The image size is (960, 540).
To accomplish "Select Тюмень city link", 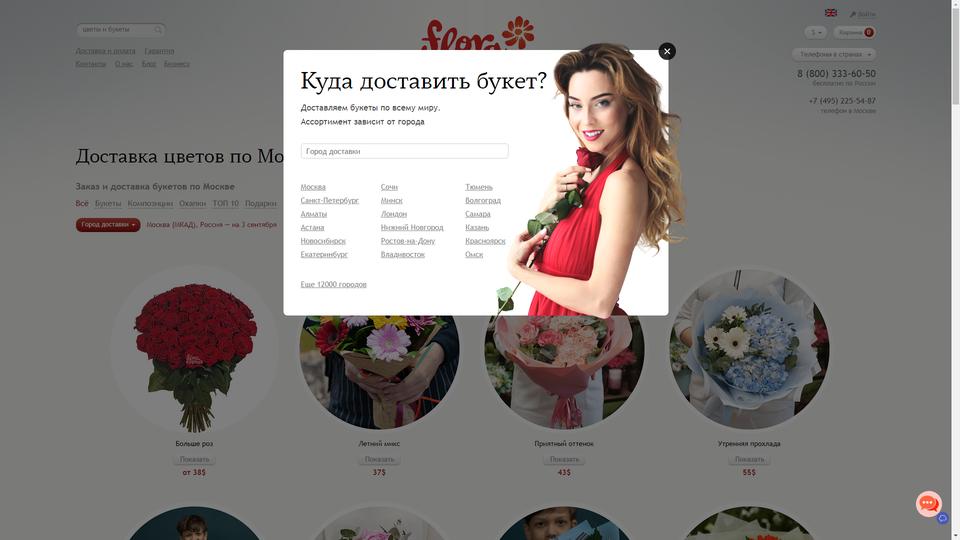I will pyautogui.click(x=479, y=187).
